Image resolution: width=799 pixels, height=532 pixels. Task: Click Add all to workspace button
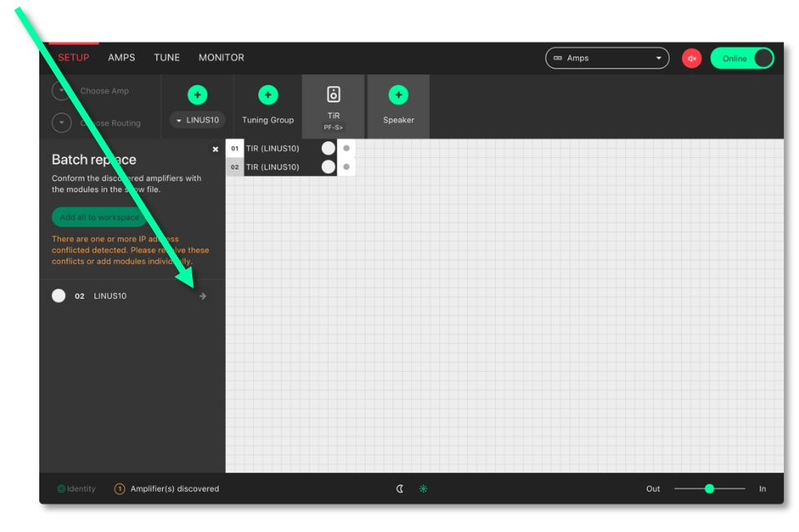(99, 217)
